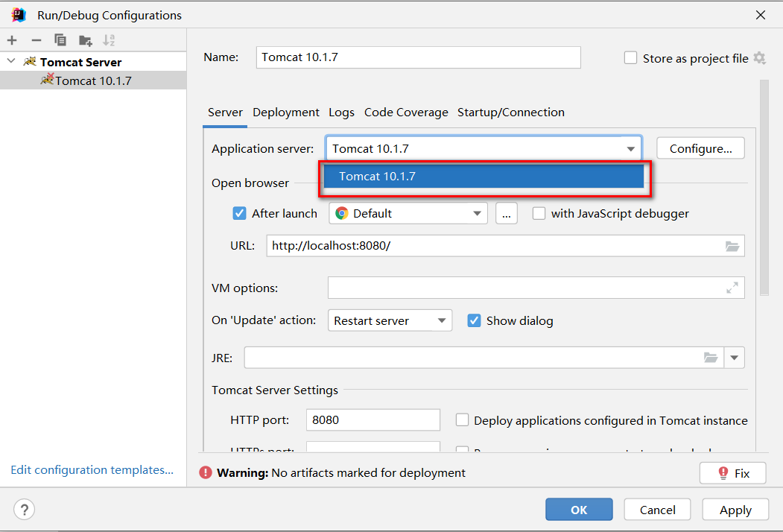Click the Remove Configuration minus icon
The image size is (783, 532).
(36, 40)
